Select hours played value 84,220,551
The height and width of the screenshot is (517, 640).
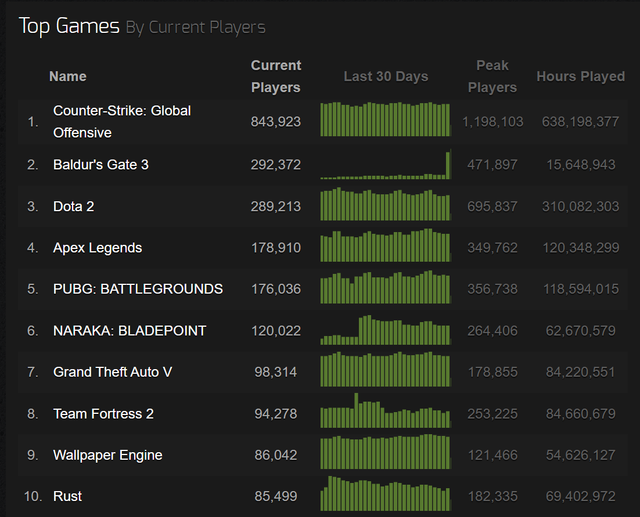pyautogui.click(x=580, y=372)
